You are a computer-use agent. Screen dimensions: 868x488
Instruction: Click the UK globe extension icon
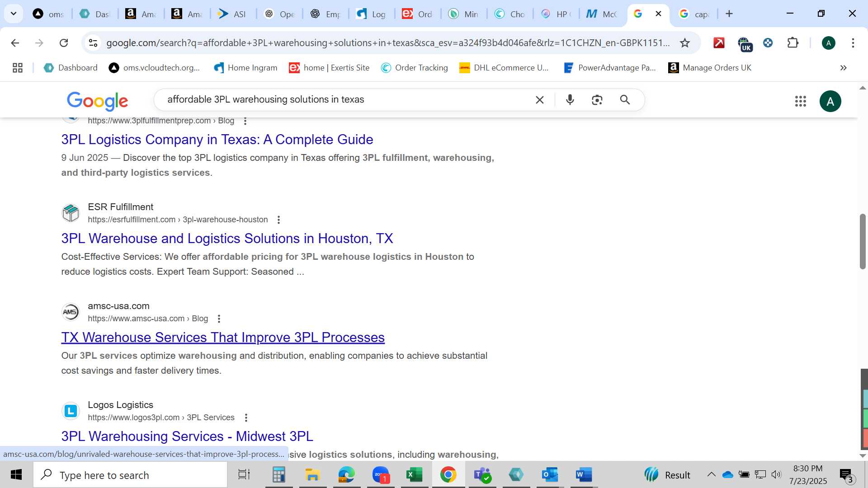[744, 44]
